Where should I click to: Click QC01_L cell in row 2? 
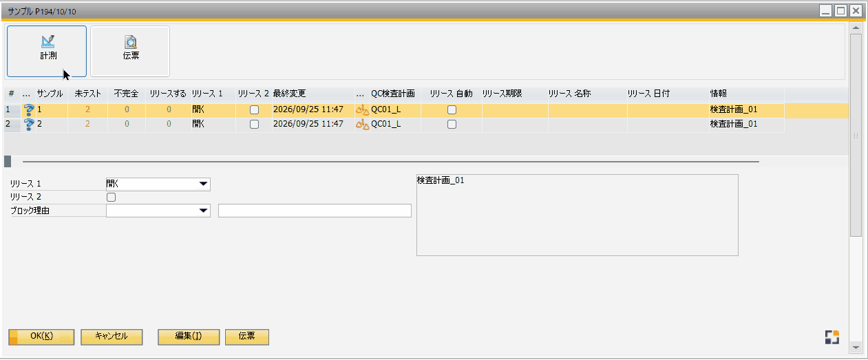click(395, 125)
